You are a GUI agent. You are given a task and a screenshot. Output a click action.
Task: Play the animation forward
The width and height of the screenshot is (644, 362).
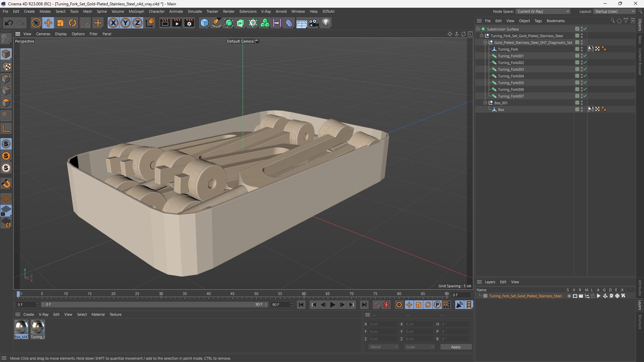[332, 305]
